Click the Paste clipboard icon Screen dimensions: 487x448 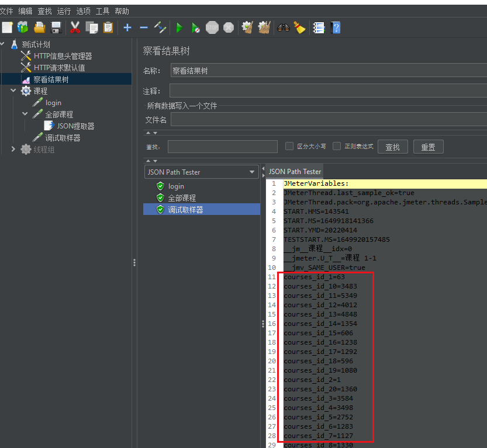pyautogui.click(x=108, y=27)
